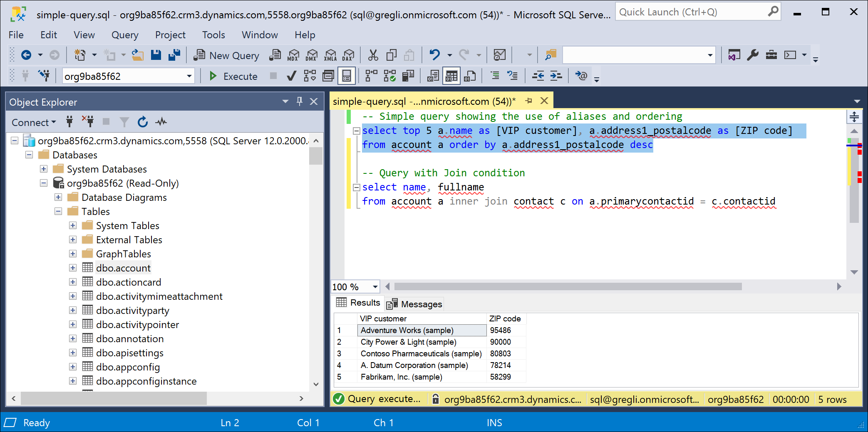Parse the query with the checkmark icon
This screenshot has height=432, width=868.
coord(291,76)
